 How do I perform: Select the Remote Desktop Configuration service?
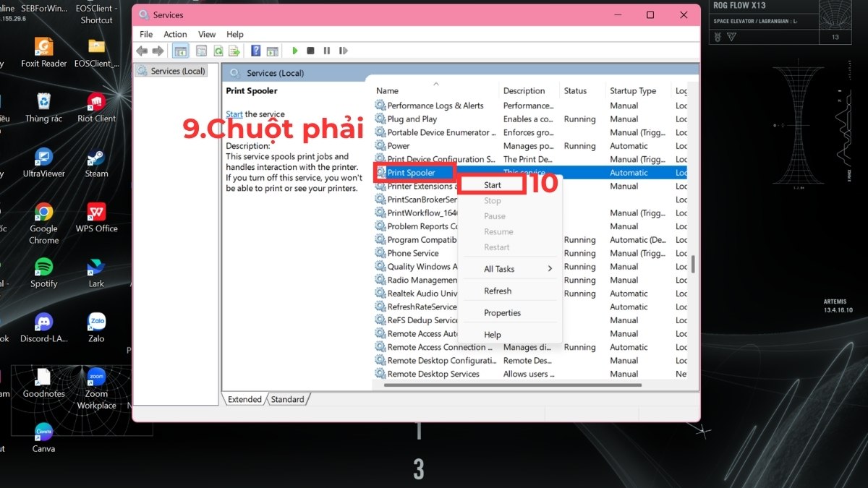click(435, 361)
